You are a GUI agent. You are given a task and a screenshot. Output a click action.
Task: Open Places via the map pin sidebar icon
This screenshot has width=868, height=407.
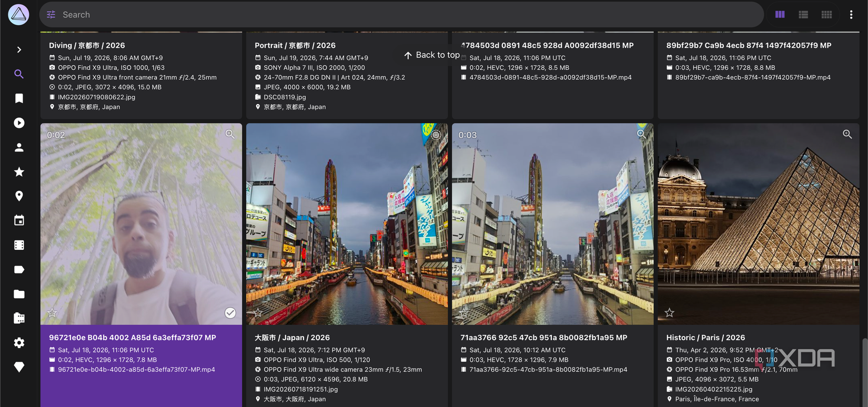click(x=19, y=196)
